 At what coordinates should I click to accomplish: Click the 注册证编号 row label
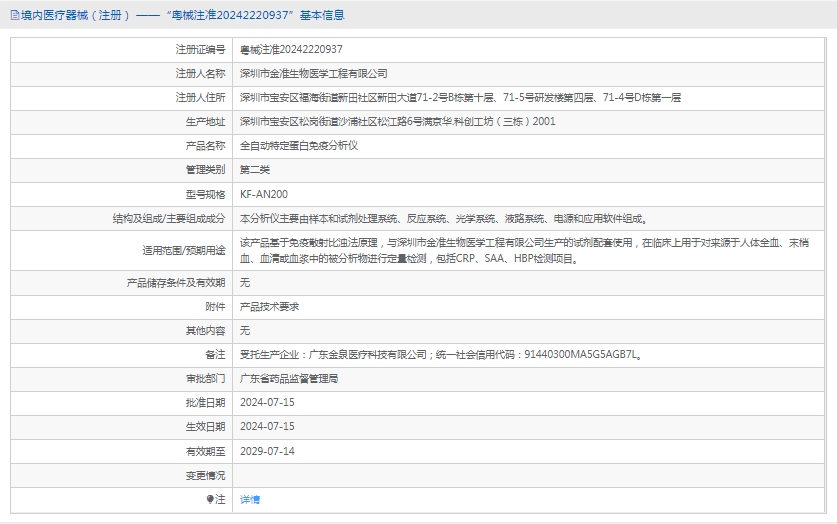tap(200, 49)
